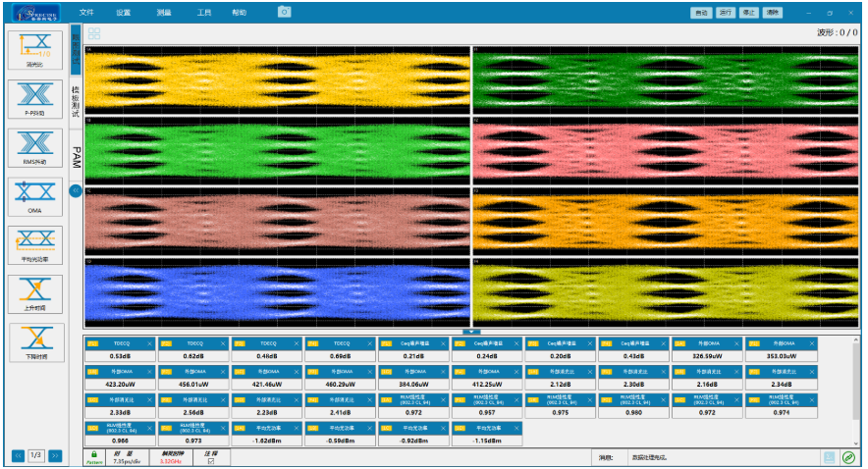Click the 清除 clear button

click(773, 13)
